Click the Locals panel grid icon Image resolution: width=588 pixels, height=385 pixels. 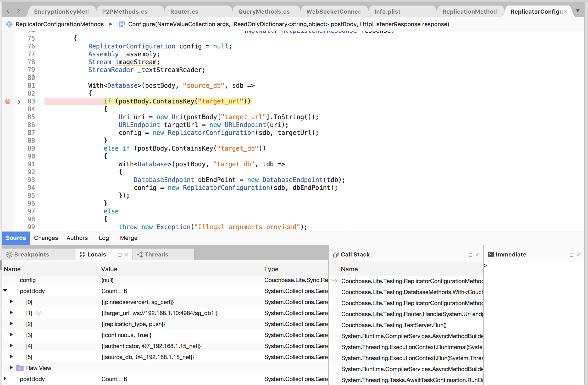82,254
